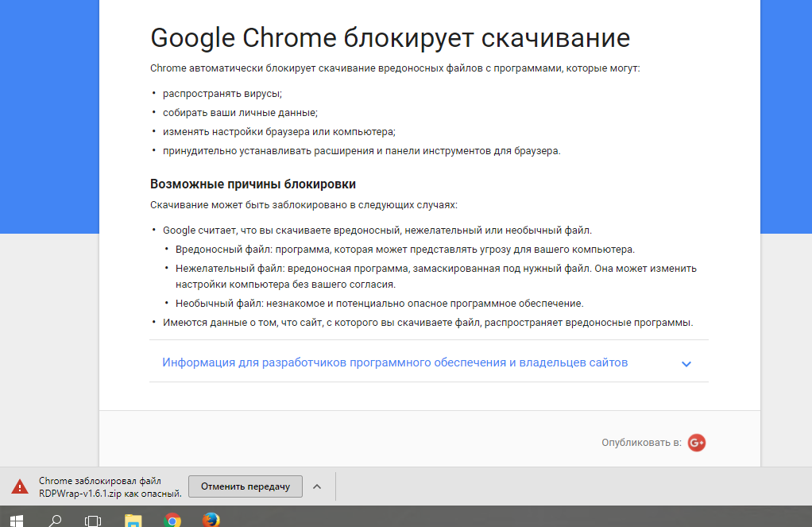Click bullet распространять вирусы
Viewport: 812px width, 527px height.
point(222,94)
